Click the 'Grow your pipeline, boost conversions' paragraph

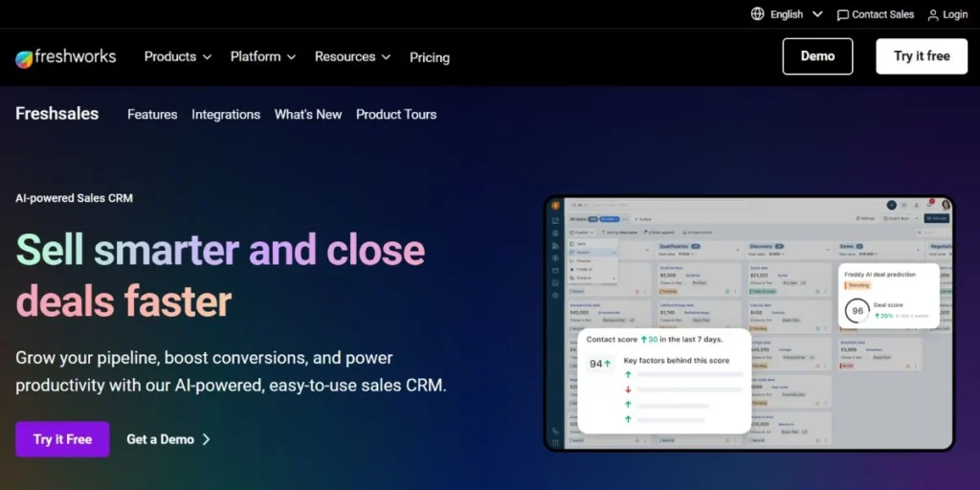(232, 372)
